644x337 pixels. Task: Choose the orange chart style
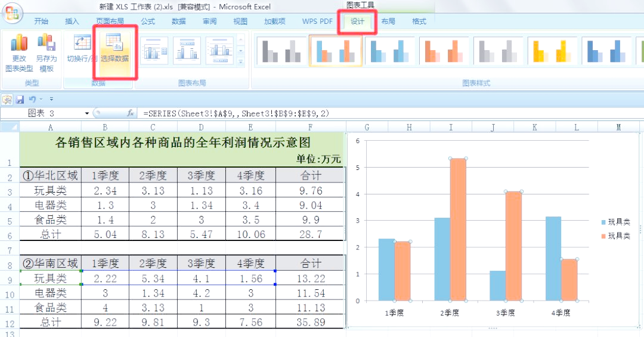[x=444, y=51]
